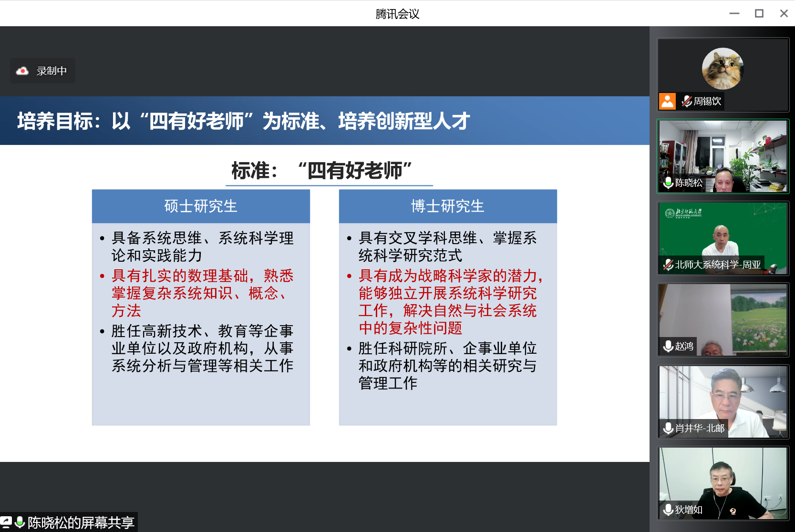Click the microphone icon next to 陈晓松
795x532 pixels.
668,183
